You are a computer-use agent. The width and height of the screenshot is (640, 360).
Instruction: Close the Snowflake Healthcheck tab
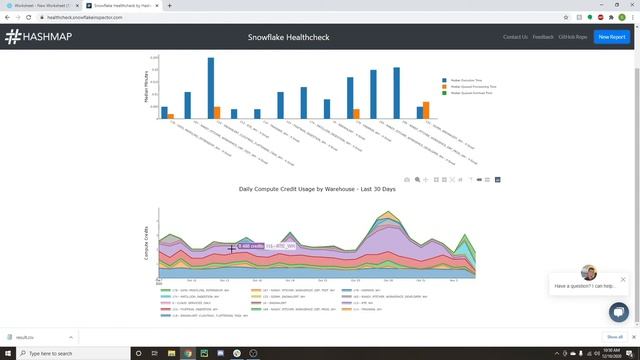click(157, 6)
